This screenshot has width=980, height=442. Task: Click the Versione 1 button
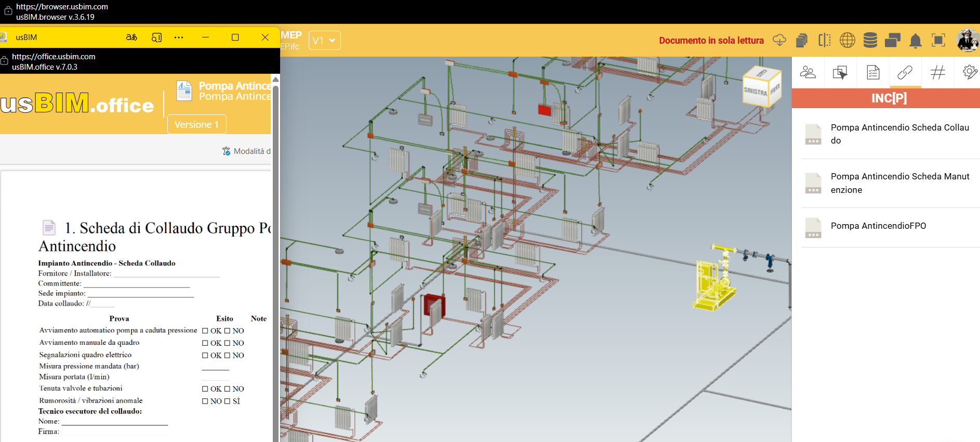click(197, 124)
